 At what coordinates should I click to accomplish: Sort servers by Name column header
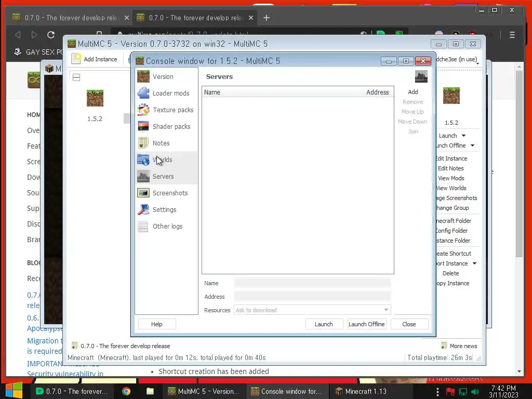pyautogui.click(x=283, y=92)
